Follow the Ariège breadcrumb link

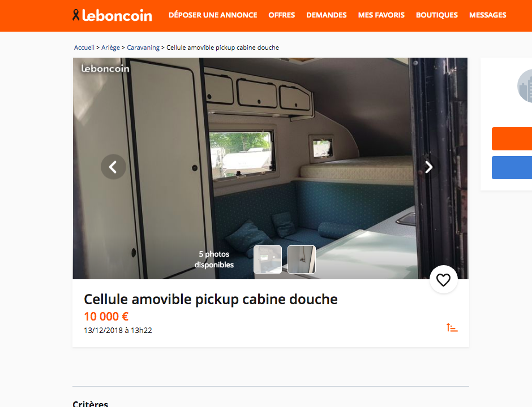(110, 47)
